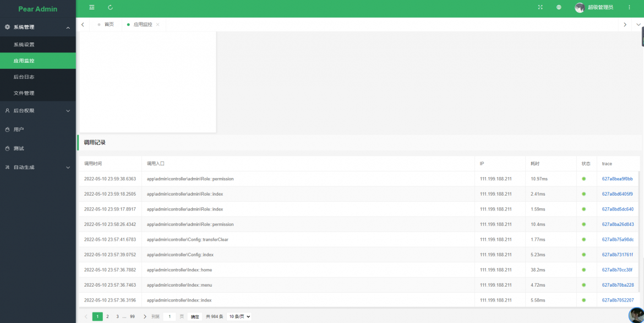Screen dimensions: 644x323
Task: Click the refresh icon in top bar
Action: click(110, 7)
